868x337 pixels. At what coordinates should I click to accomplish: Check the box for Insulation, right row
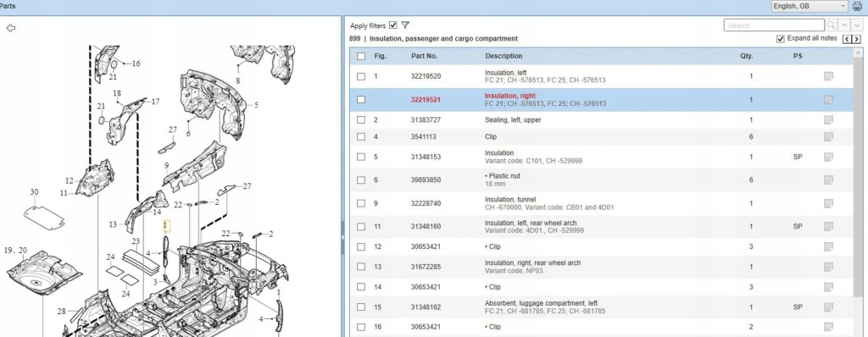(x=361, y=100)
